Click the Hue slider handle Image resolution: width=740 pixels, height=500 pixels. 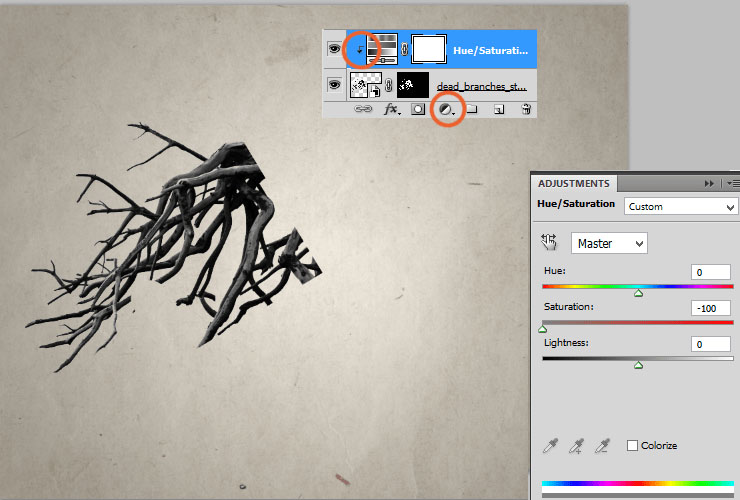click(639, 293)
